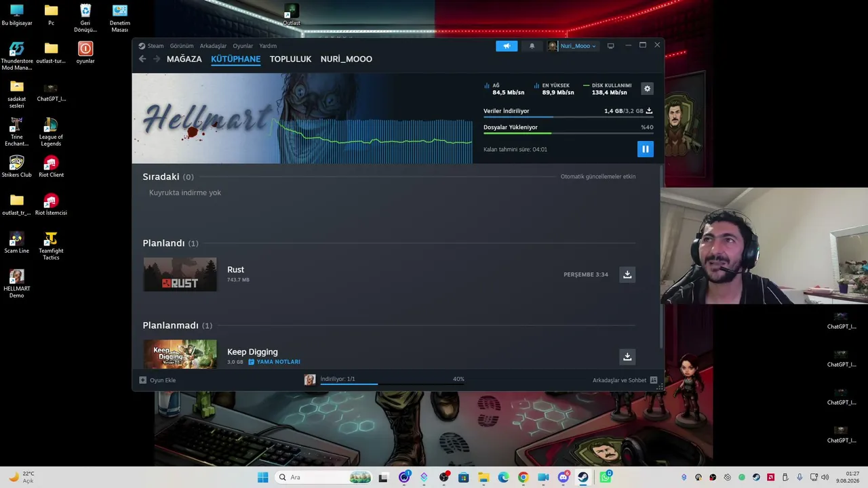Image resolution: width=868 pixels, height=488 pixels.
Task: Start the Rust download now
Action: pyautogui.click(x=627, y=274)
